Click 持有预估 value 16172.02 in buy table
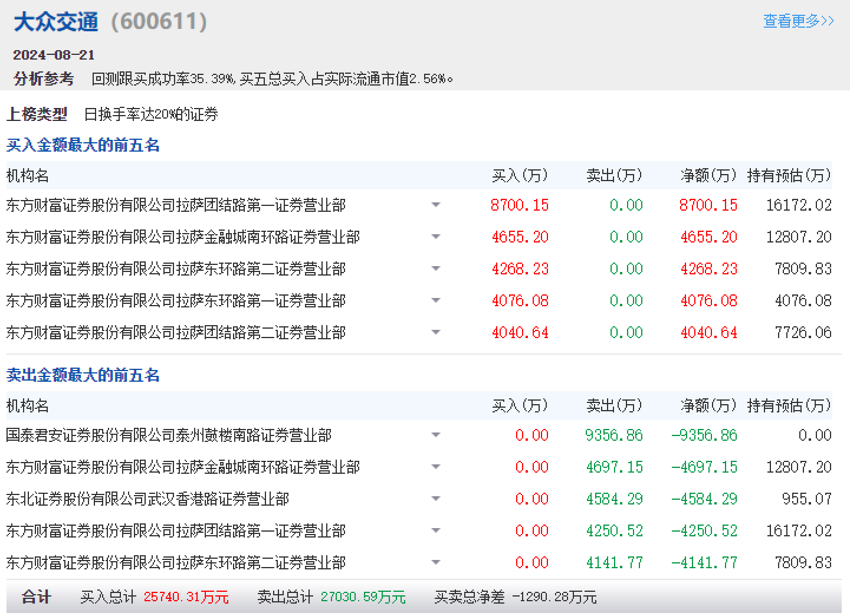 click(x=799, y=205)
